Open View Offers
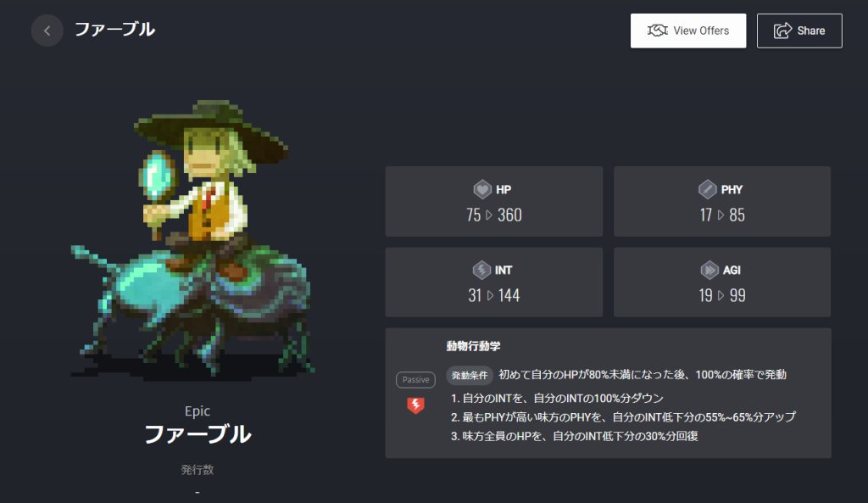Viewport: 868px width, 503px height. 688,31
